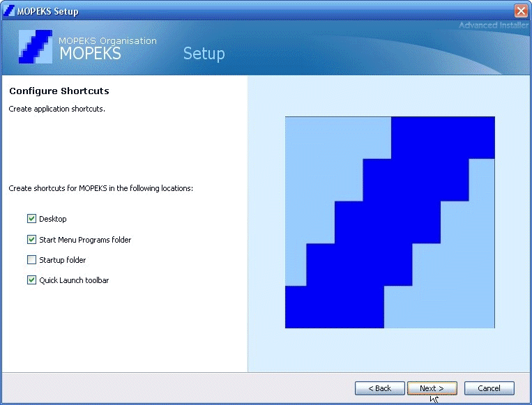Screen dimensions: 532x405
Task: Click 'Create shortcuts for MOPEKS' text line
Action: [x=101, y=188]
